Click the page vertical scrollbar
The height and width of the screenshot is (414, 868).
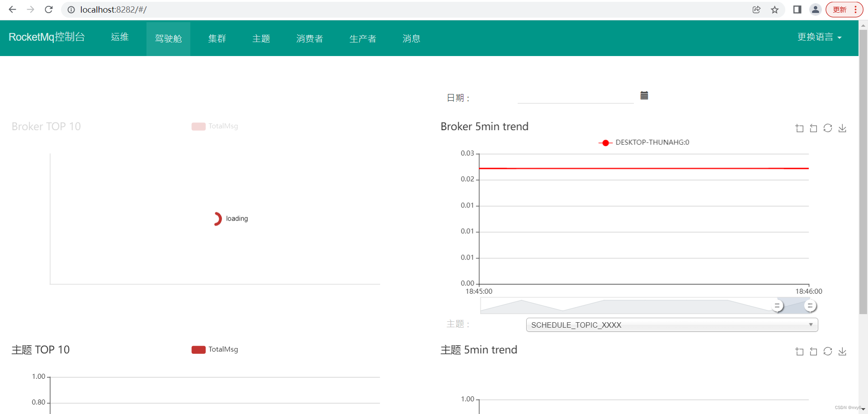click(863, 172)
